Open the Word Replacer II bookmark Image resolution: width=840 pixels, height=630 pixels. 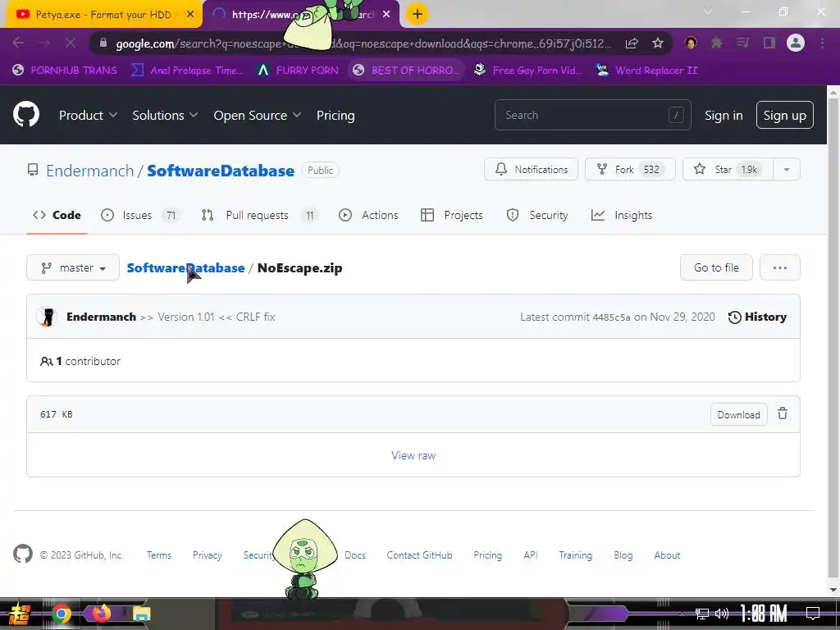646,71
